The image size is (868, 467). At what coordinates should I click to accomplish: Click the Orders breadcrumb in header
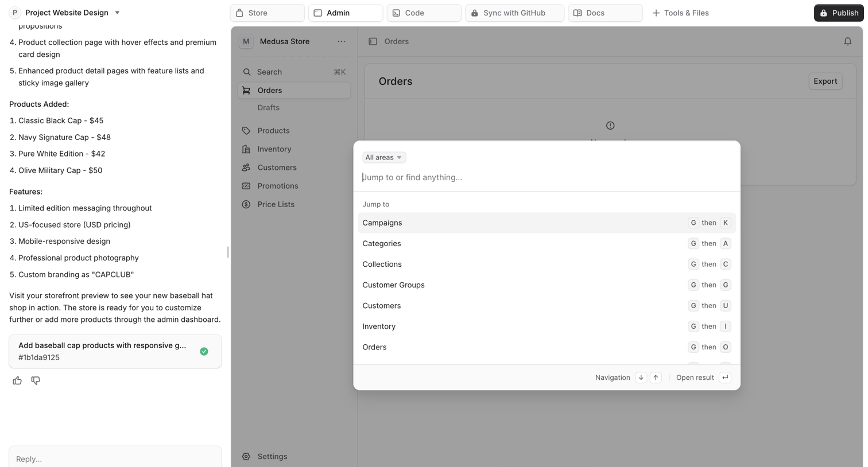397,41
